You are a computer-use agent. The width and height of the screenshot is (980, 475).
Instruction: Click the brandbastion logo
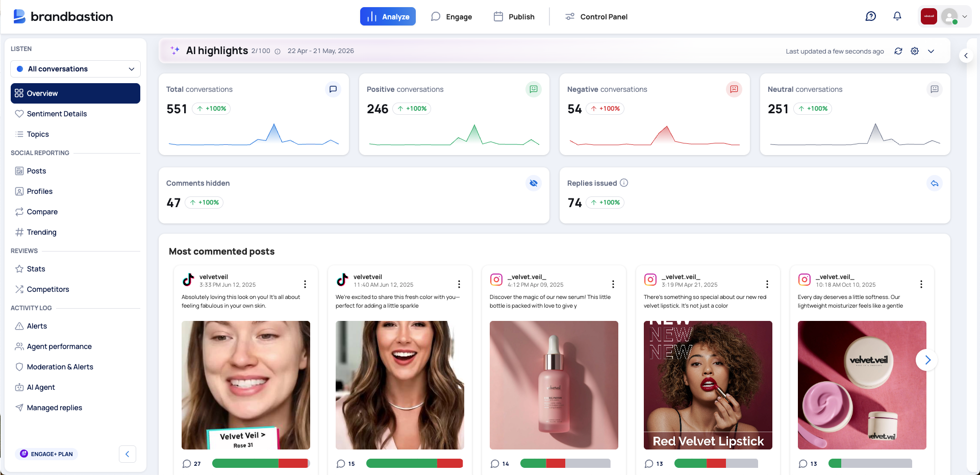pos(63,16)
